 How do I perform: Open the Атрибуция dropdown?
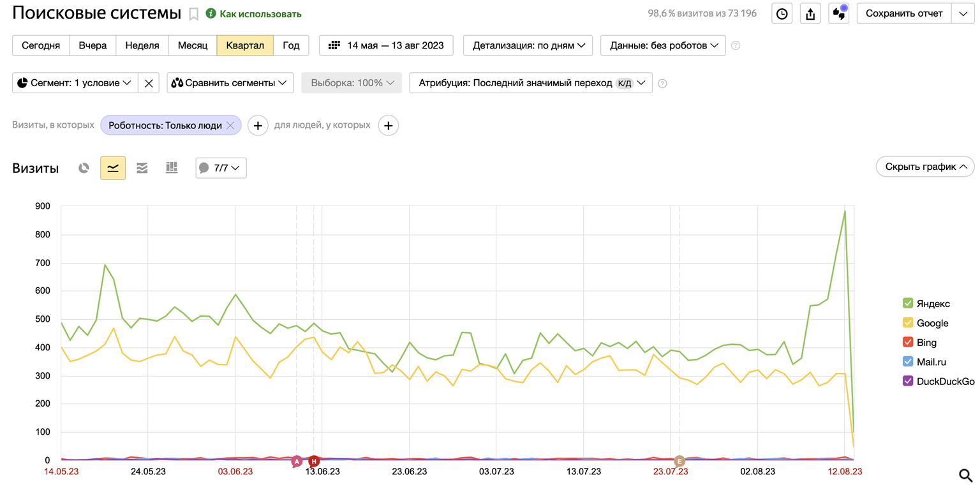530,83
